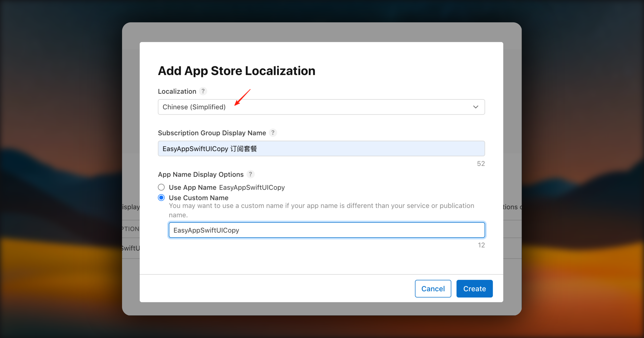Click the EasyAppSwiftUICopy custom name box
Image resolution: width=644 pixels, height=338 pixels.
pyautogui.click(x=327, y=230)
